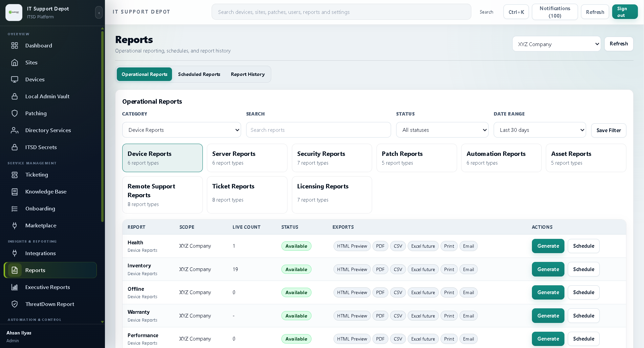Click the Devices monitor icon
Screen dimensions: 644x348
(x=15, y=79)
